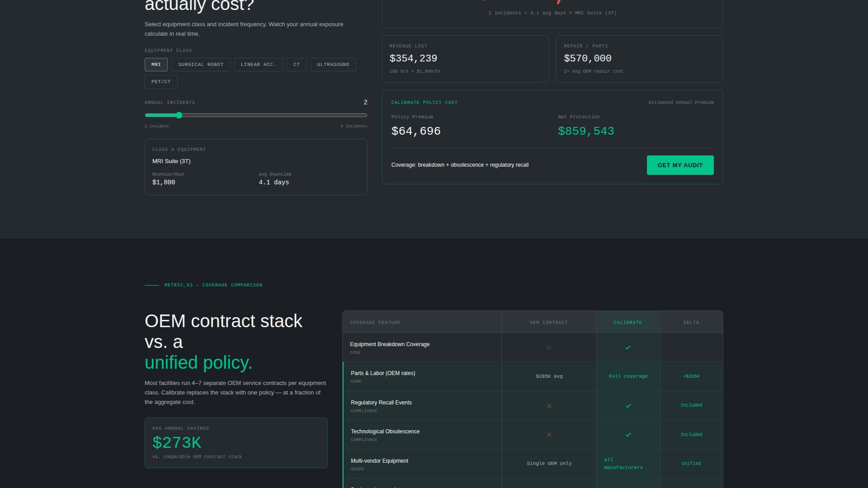This screenshot has height=488, width=868.
Task: Click the Full coverage cell for Parts & Labor
Action: (x=628, y=376)
